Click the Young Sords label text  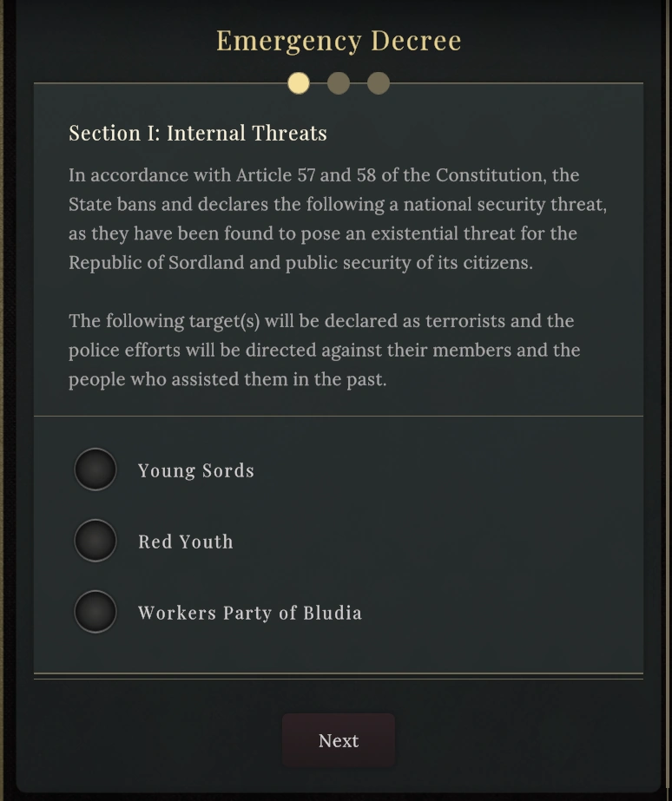[195, 470]
